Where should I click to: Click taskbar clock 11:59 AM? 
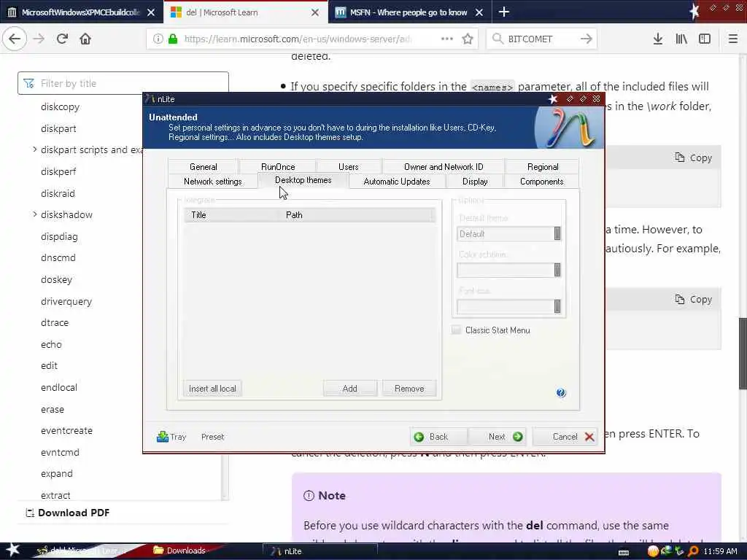point(720,551)
